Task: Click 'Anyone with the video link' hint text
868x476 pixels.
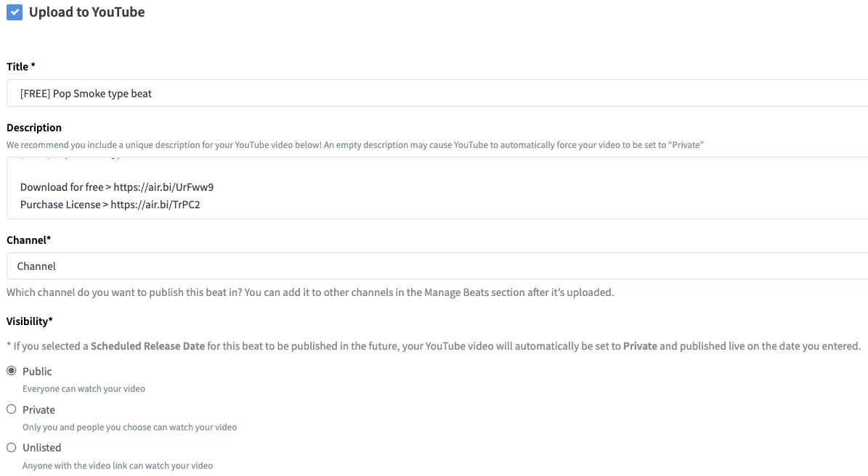Action: (118, 465)
